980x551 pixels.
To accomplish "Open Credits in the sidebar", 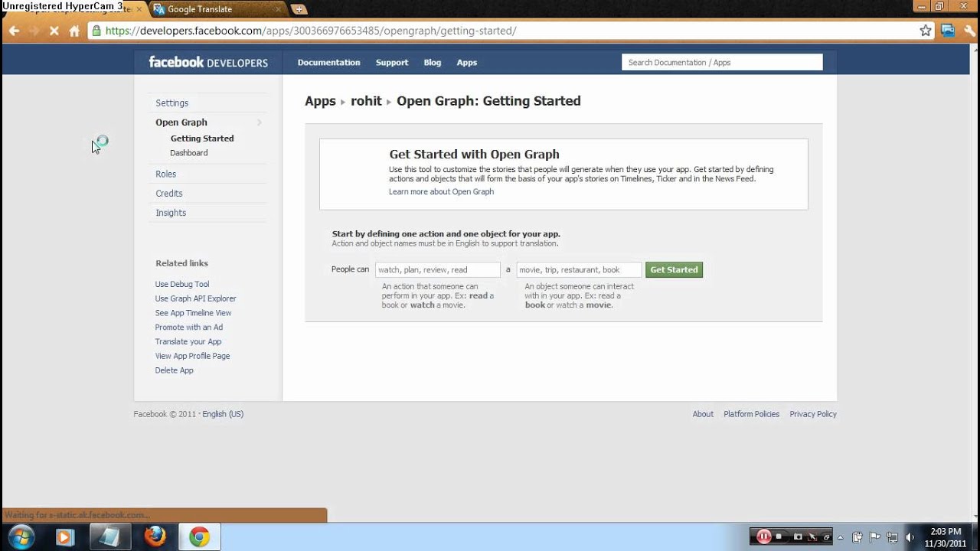I will click(x=169, y=194).
